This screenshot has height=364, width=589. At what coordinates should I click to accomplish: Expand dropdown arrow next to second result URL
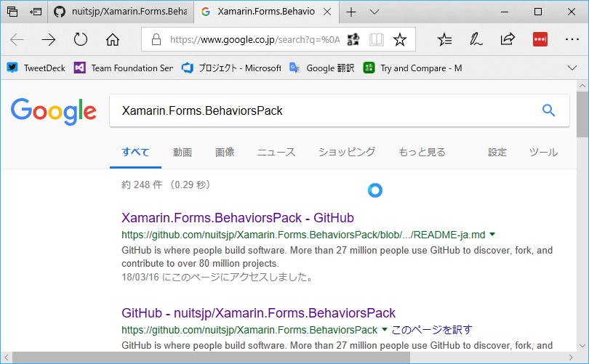tap(384, 329)
